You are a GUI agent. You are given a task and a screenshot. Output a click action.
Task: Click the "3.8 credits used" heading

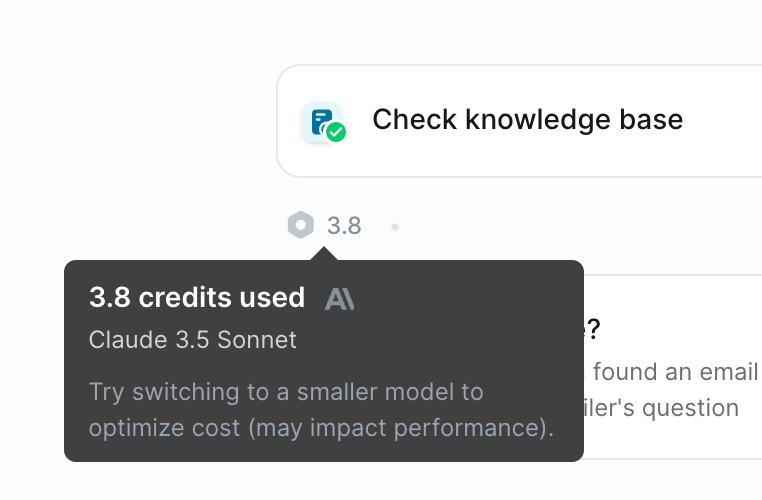click(x=197, y=298)
